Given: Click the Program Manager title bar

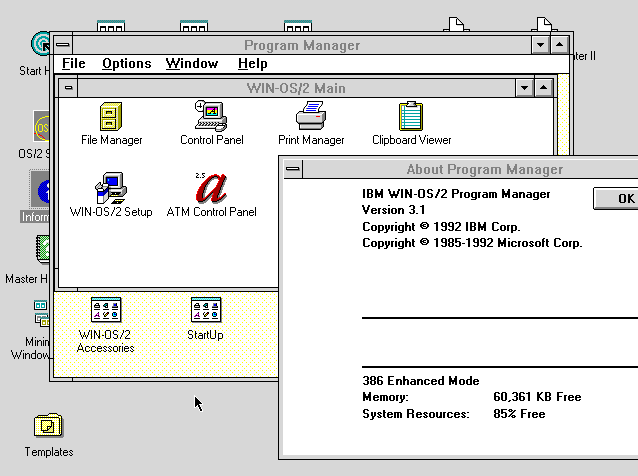Looking at the screenshot, I should coord(301,45).
